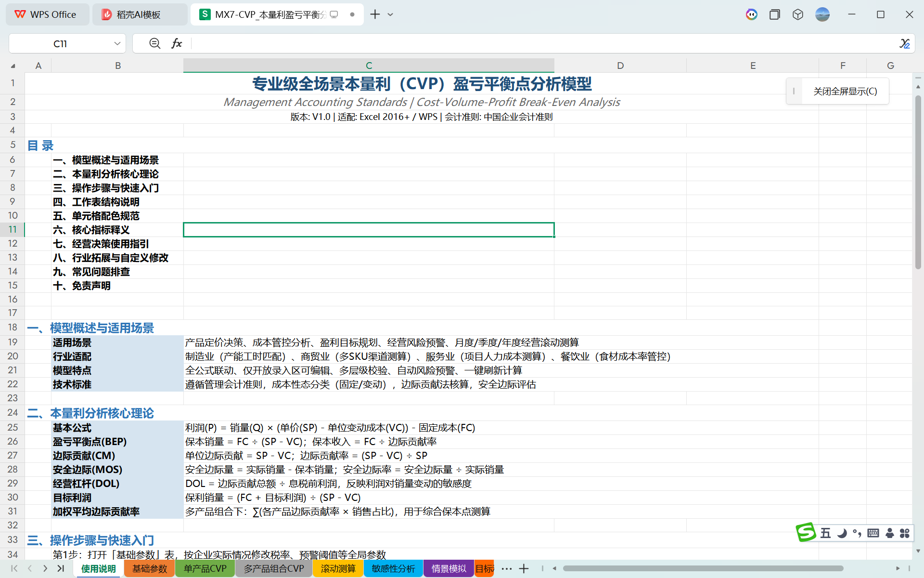924x578 pixels.
Task: Click the fx insert function icon
Action: (x=177, y=43)
